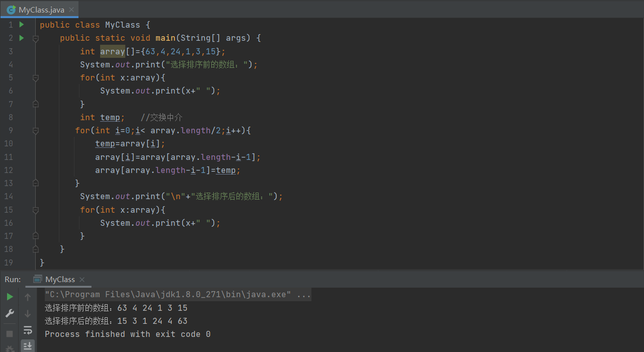Click 'for(int x:array){' on line 5

pos(123,78)
